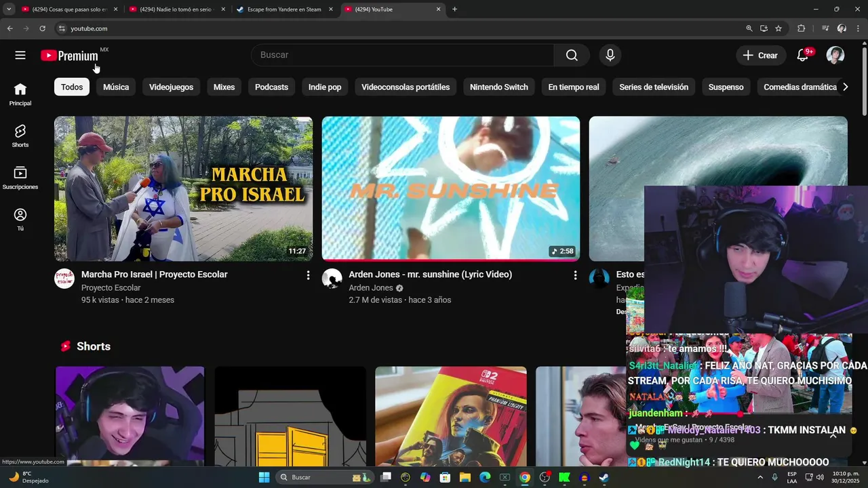The width and height of the screenshot is (868, 488).
Task: Open the Marcha Pro Israel video title
Action: 154,274
